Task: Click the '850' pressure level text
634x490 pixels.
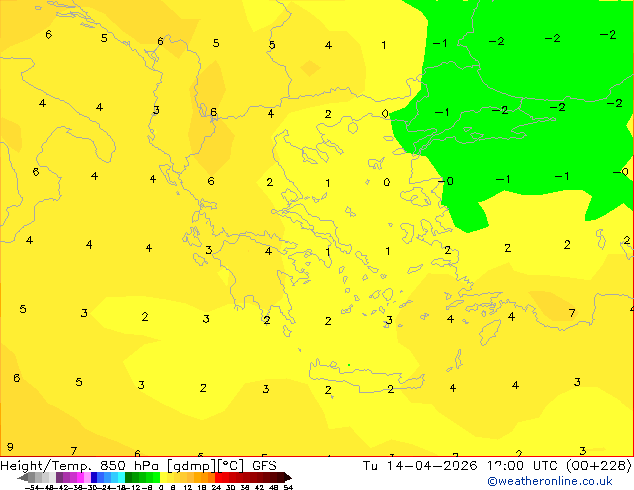Action: click(114, 466)
